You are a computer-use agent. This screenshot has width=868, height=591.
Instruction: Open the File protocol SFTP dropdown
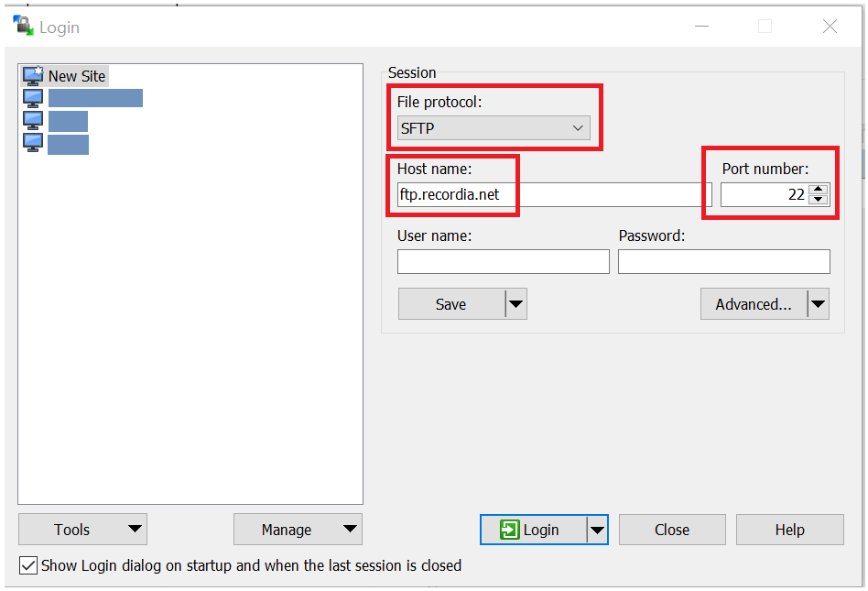coord(494,128)
